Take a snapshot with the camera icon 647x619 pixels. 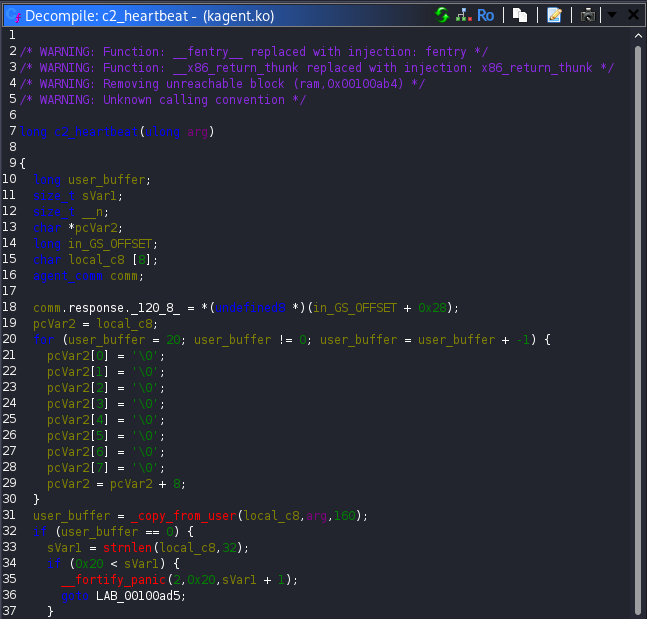pos(588,15)
